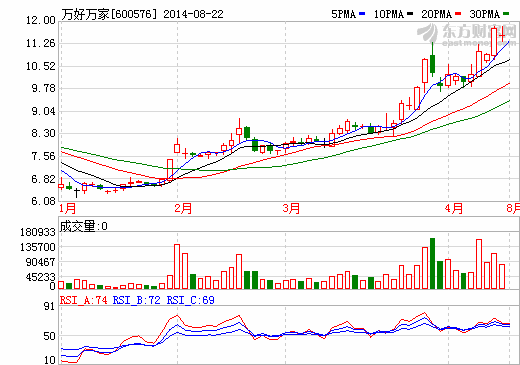Click the 10.52 price axis label
This screenshot has width=520, height=365.
pos(41,66)
